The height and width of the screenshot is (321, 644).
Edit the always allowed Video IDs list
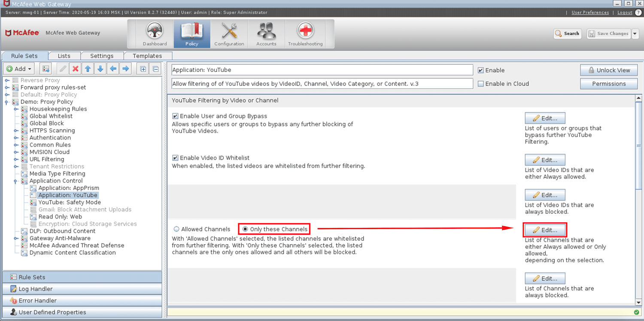(x=545, y=160)
